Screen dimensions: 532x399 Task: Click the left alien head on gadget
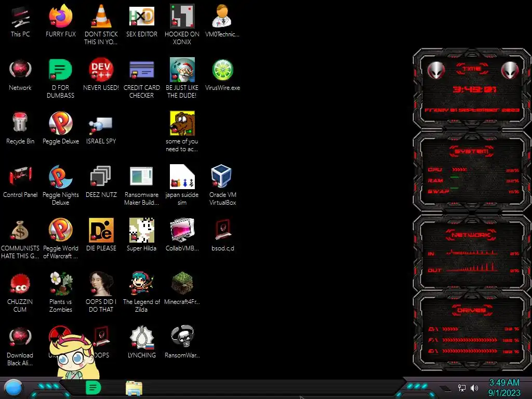(x=436, y=70)
